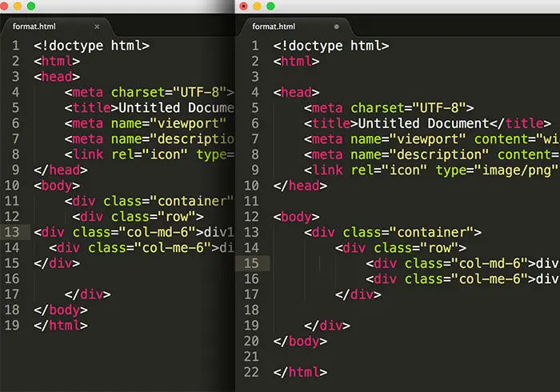Click "col-me-6" class value in right editor
The width and height of the screenshot is (560, 392).
coord(496,278)
